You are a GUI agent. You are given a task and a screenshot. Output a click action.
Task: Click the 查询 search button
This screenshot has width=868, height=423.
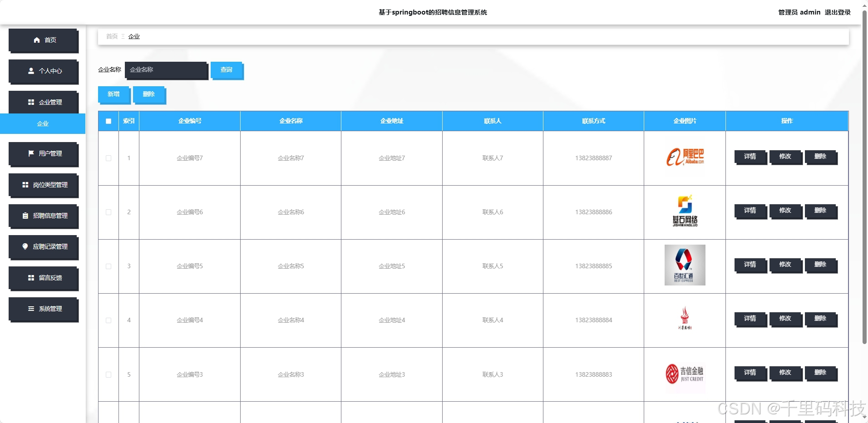(x=227, y=70)
